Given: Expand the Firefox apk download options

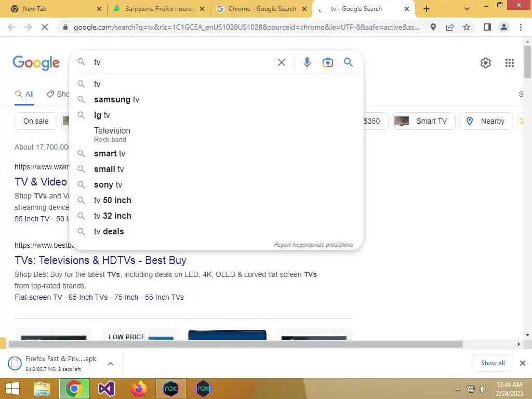Looking at the screenshot, I should pyautogui.click(x=110, y=364).
